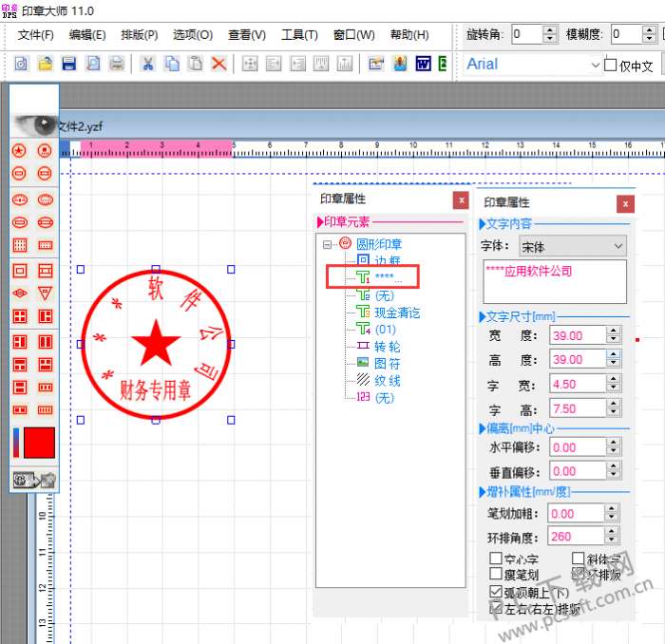Screen dimensions: 665x644
Task: Enable the 空心字 hollow text checkbox
Action: 496,559
